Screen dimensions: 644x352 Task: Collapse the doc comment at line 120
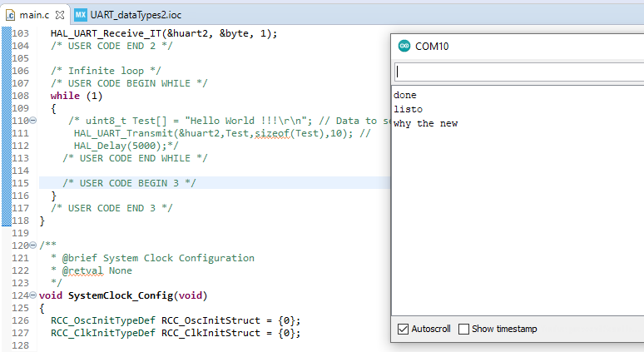[x=33, y=245]
